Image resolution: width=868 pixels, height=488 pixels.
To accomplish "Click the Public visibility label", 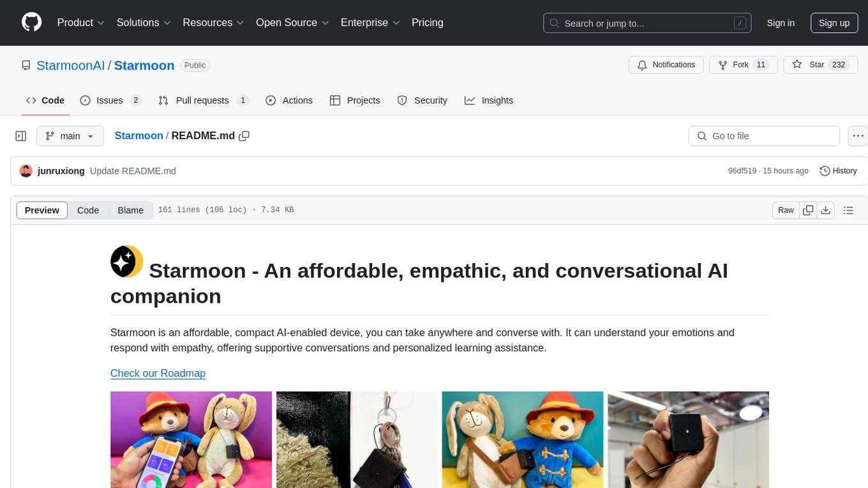I will coord(195,65).
